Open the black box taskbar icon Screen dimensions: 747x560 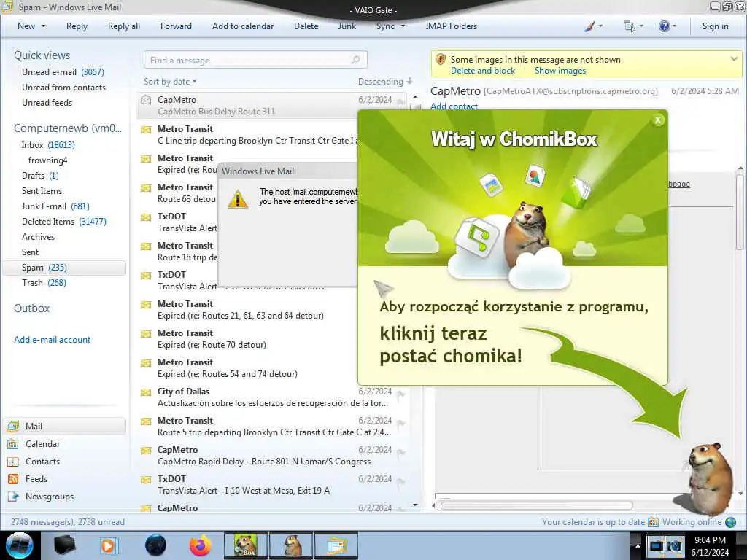[64, 545]
